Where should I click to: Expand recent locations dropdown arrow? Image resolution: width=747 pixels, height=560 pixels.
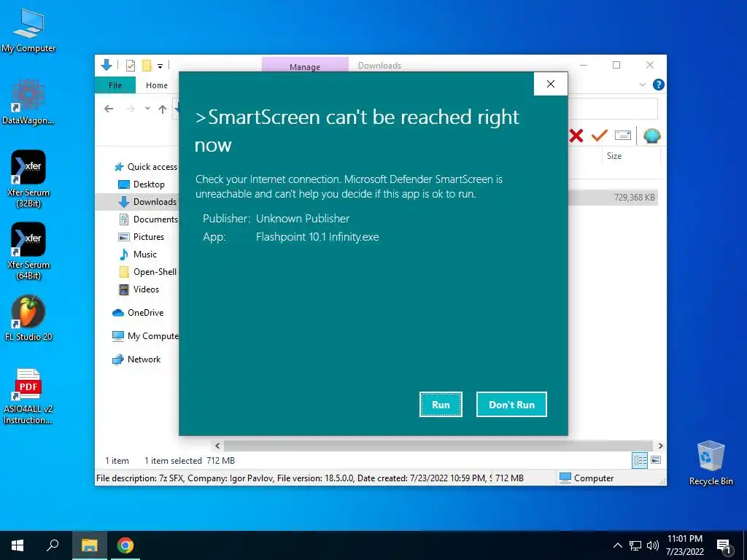click(x=147, y=109)
